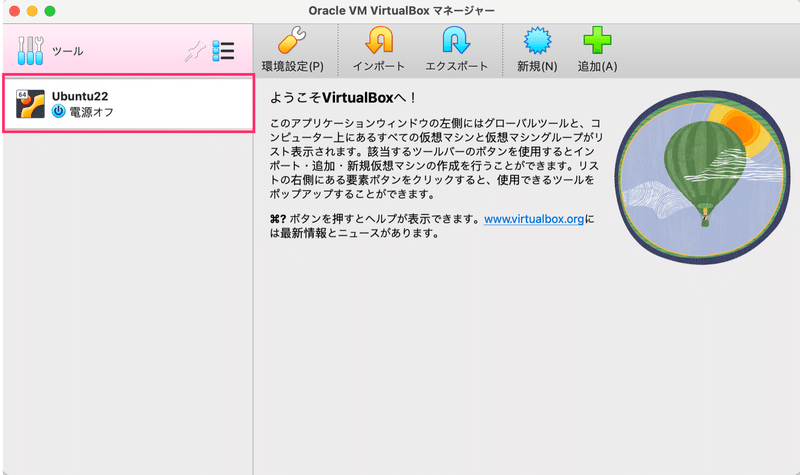Click the hot air balloon illustration
Screen dimensions: 800x475
[703, 177]
